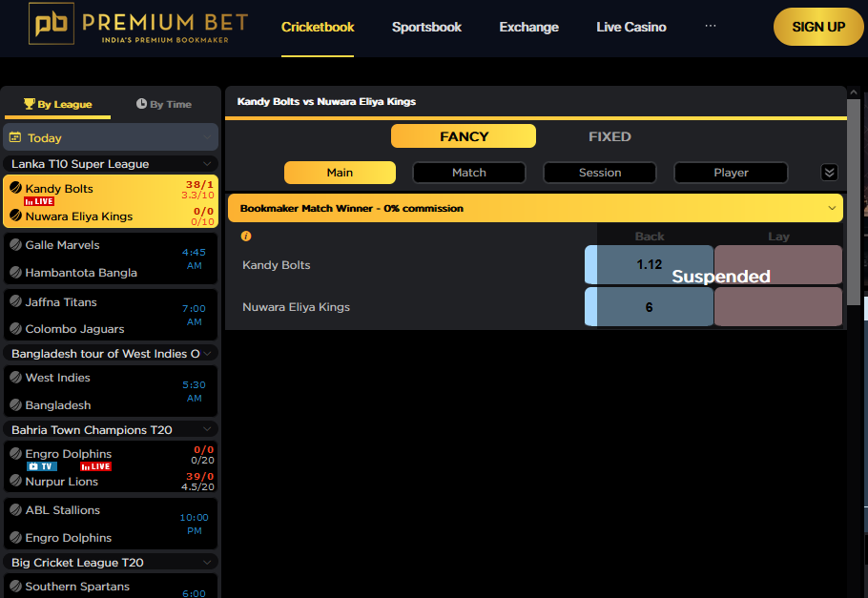Open the three-dots more menu in header
The height and width of the screenshot is (598, 868).
point(710,26)
